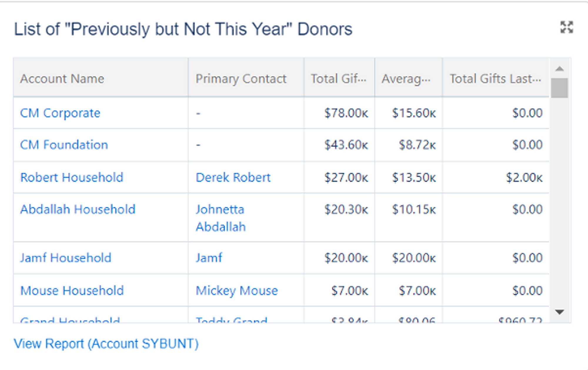Viewport: 588px width, 370px height.
Task: Expand the donors list dashboard component
Action: (566, 27)
